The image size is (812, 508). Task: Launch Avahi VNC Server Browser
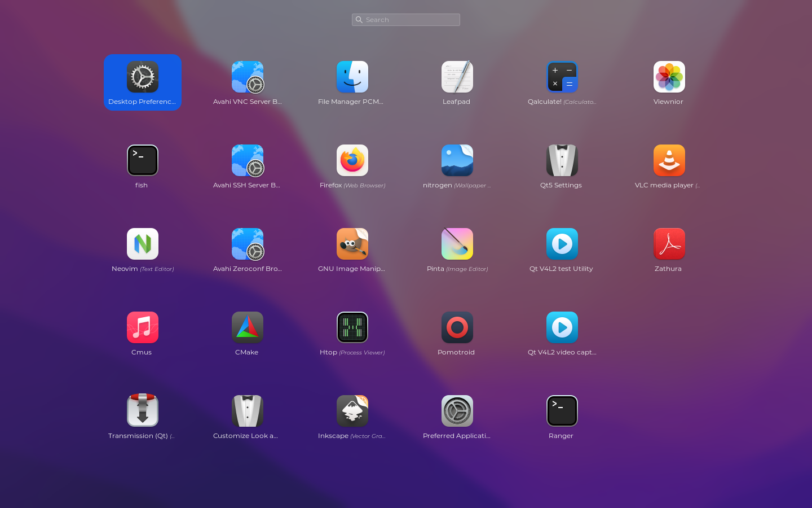(248, 77)
